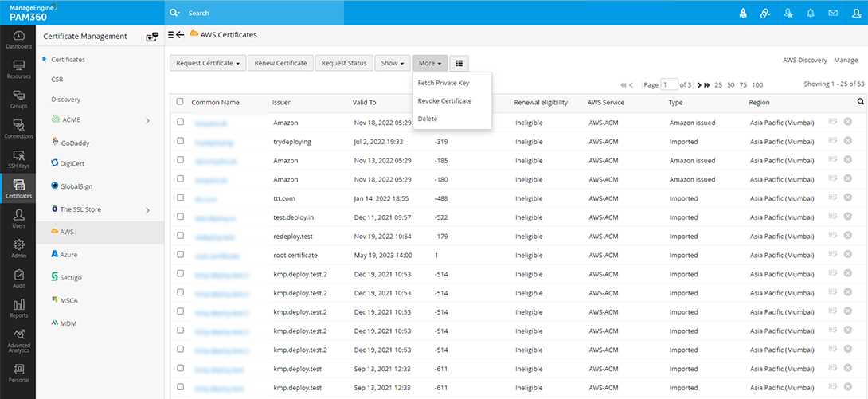Open the mail envelope icon in header
The width and height of the screenshot is (868, 399).
coord(833,14)
